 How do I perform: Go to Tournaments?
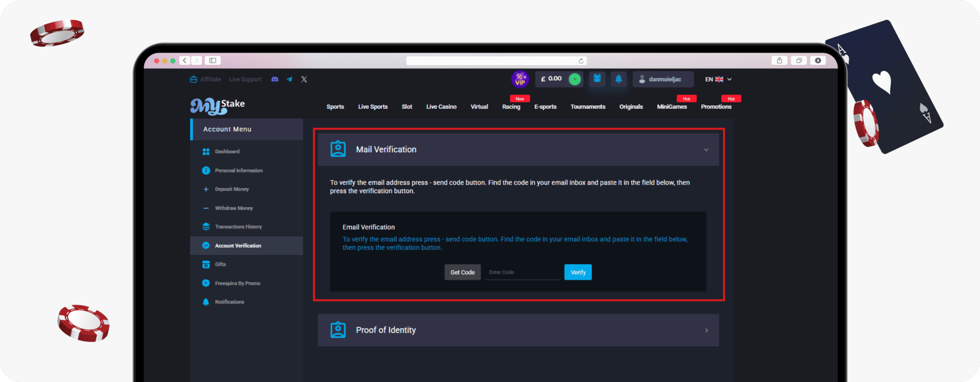[x=588, y=107]
